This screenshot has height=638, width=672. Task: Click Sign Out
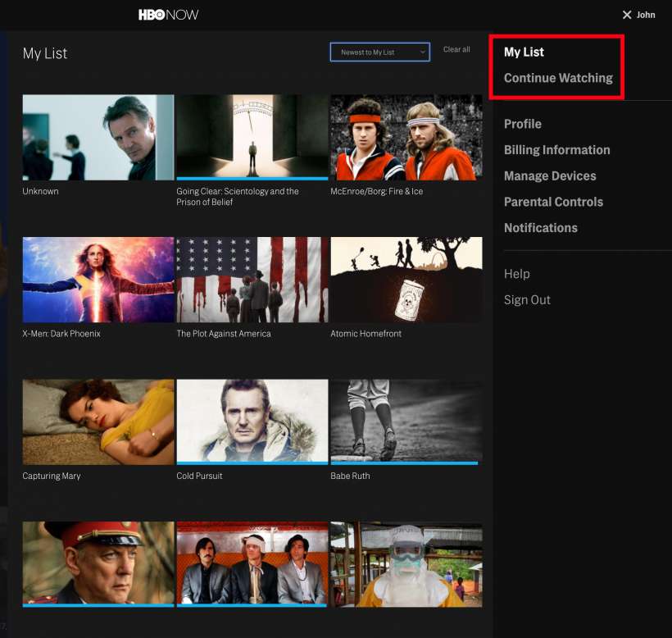[527, 299]
